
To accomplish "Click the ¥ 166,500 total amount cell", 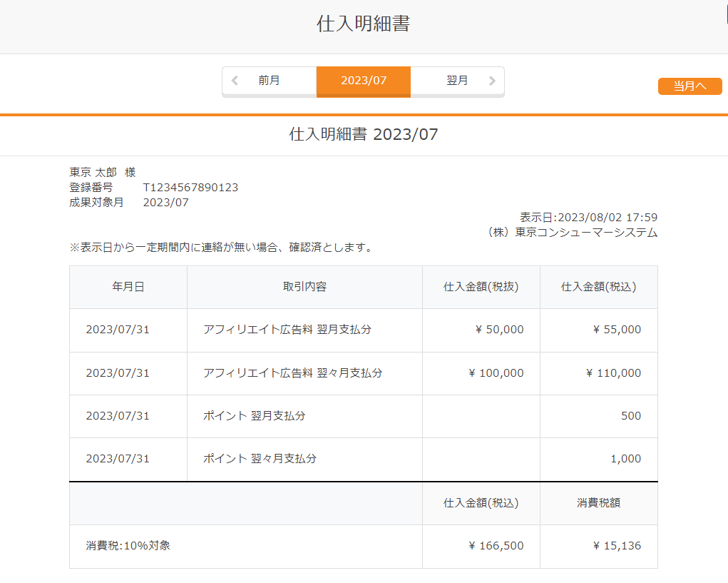I will (496, 546).
